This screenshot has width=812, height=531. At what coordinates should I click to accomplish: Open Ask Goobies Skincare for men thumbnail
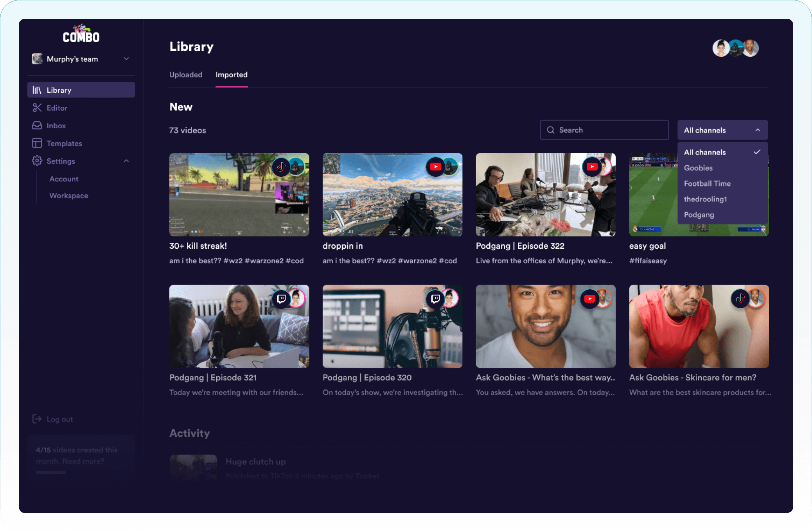click(699, 326)
